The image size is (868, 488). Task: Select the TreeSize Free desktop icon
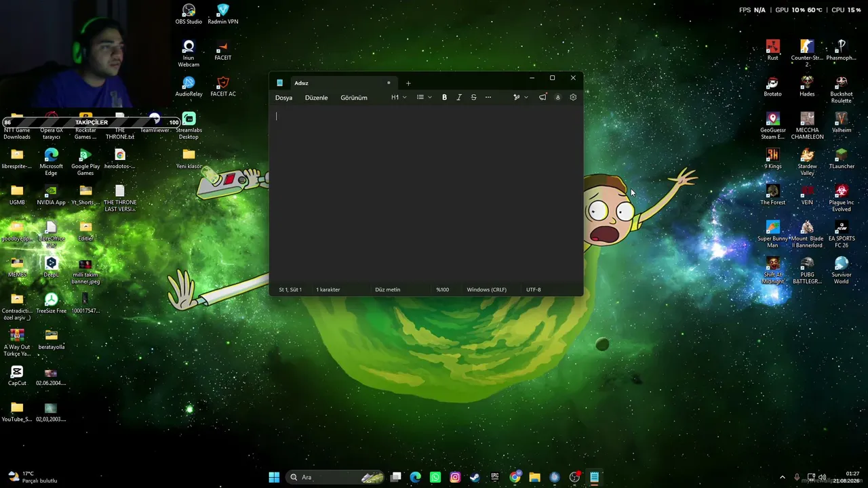click(x=51, y=304)
